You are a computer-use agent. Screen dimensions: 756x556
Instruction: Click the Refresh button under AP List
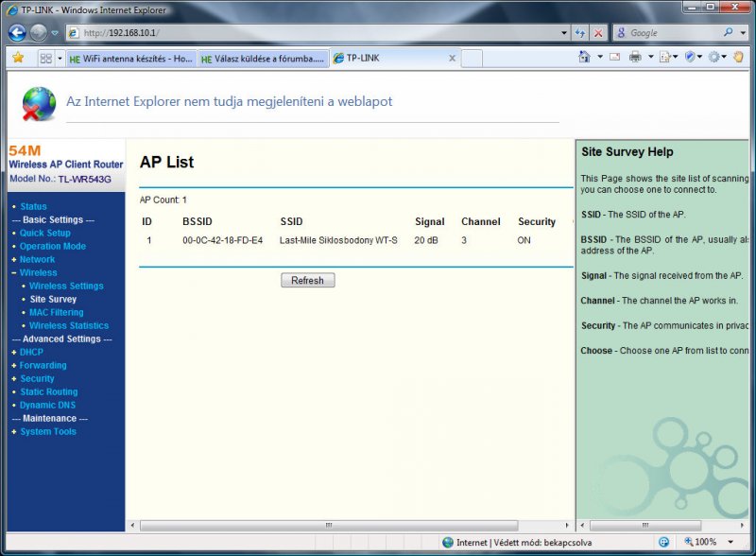(x=308, y=281)
